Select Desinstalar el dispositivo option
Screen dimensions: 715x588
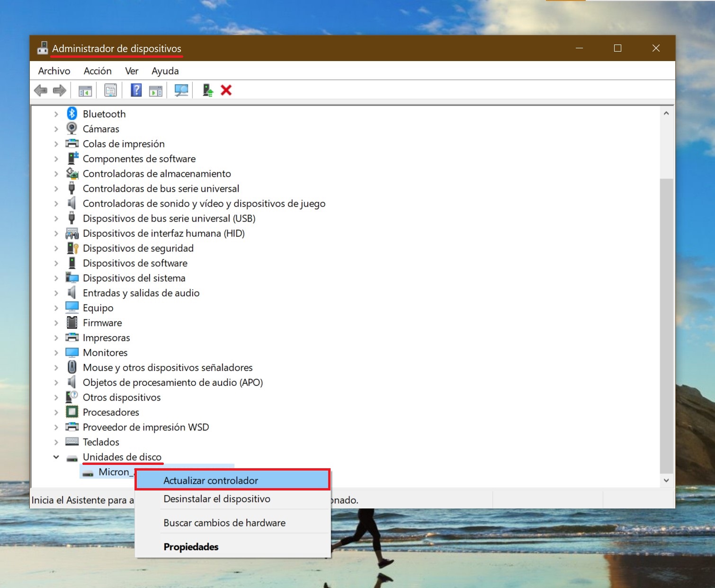[x=217, y=499]
